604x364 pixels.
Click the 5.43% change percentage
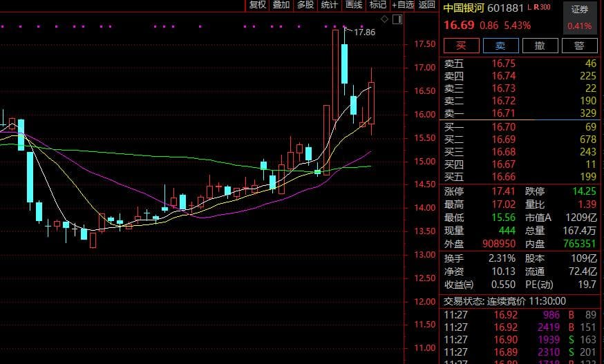click(x=518, y=26)
